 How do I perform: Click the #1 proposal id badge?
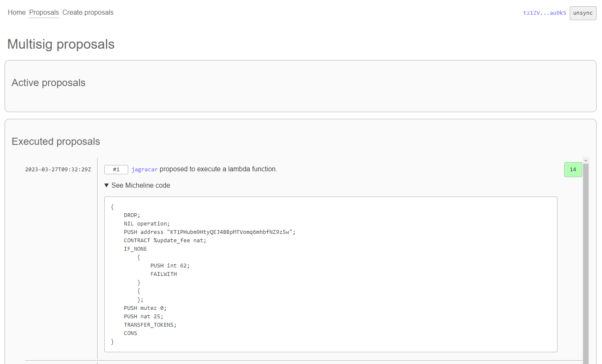coord(116,170)
